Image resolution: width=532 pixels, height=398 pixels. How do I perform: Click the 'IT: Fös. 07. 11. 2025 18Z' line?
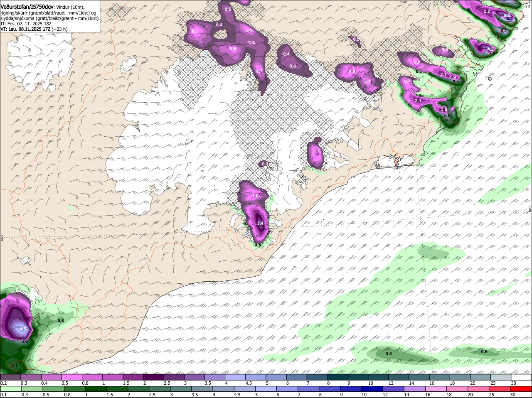pos(26,24)
